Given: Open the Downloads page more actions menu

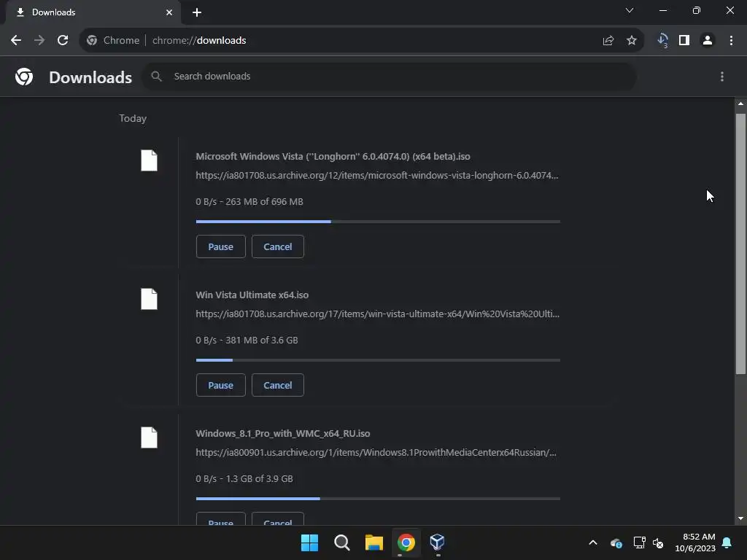Looking at the screenshot, I should coord(722,77).
